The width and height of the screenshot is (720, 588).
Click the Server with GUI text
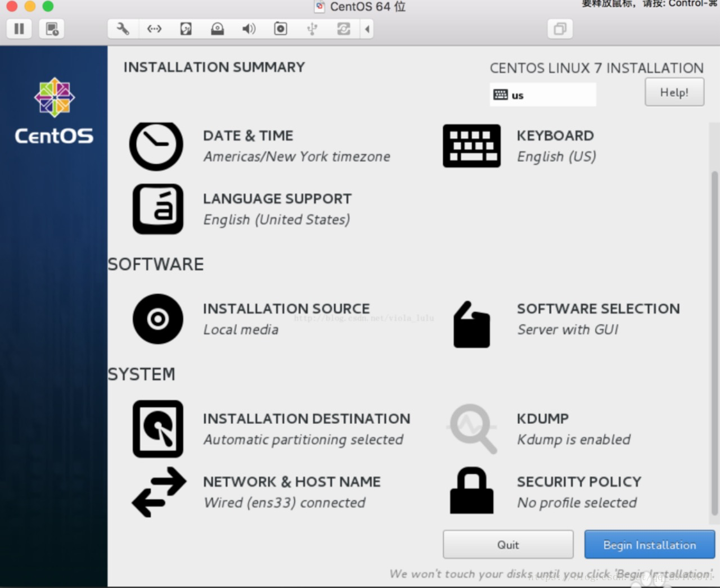[x=568, y=329]
